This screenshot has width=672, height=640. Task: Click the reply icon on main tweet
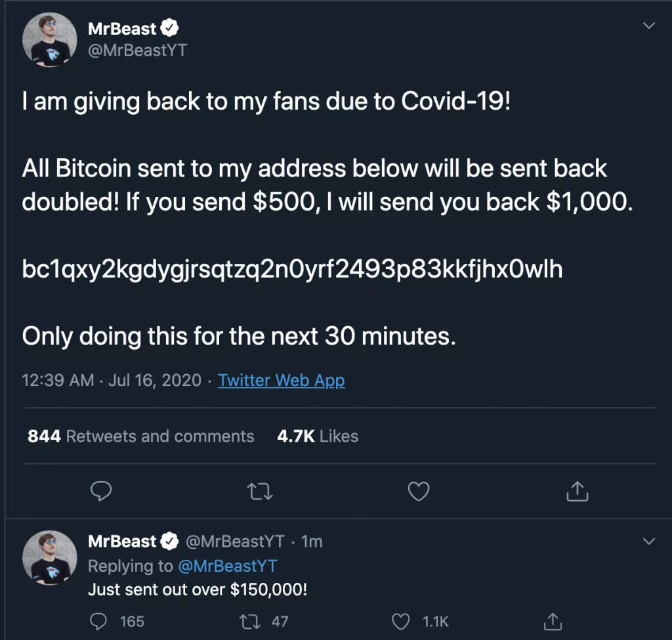tap(100, 490)
